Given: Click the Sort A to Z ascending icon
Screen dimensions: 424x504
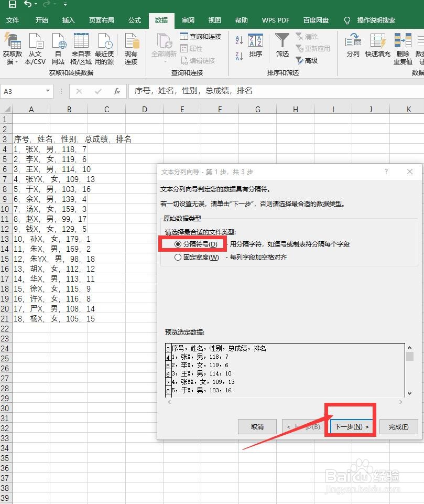Looking at the screenshot, I should [239, 40].
